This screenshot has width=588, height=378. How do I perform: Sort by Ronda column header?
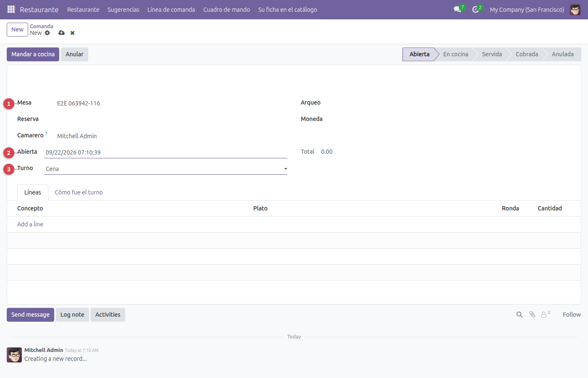510,208
